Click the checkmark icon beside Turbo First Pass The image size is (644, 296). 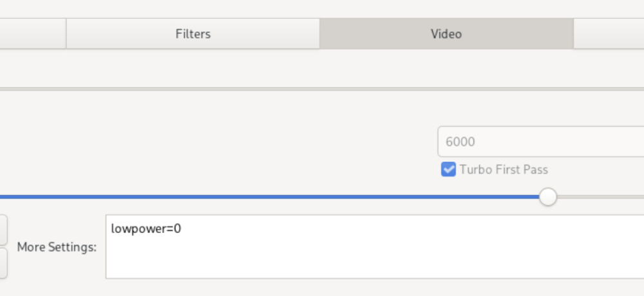[448, 169]
